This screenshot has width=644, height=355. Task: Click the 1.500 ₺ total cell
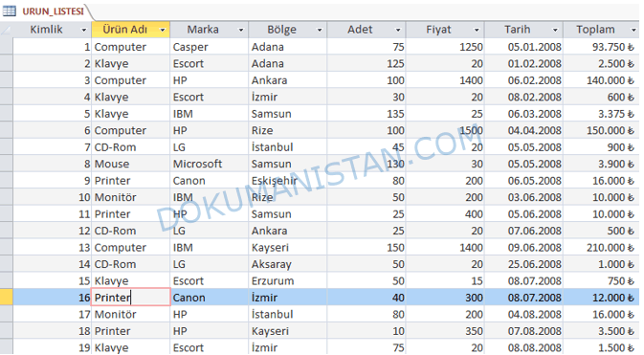tap(601, 347)
